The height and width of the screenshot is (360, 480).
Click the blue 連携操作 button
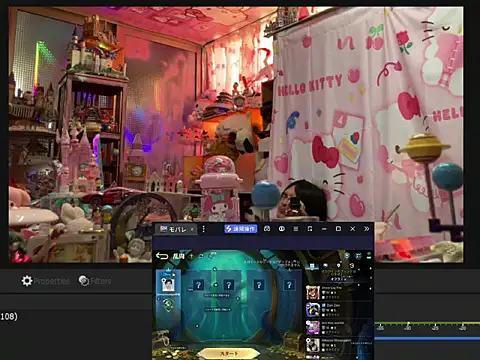[x=240, y=229]
